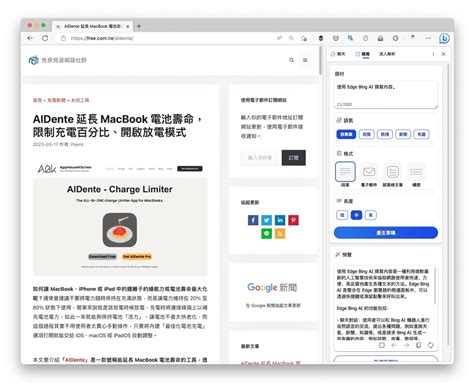Click the first breadcrumb link above the title
The height and width of the screenshot is (392, 474).
37,100
